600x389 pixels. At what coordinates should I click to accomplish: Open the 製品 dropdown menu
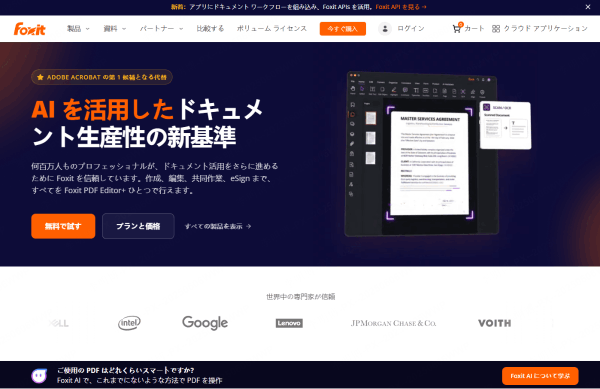click(x=78, y=29)
